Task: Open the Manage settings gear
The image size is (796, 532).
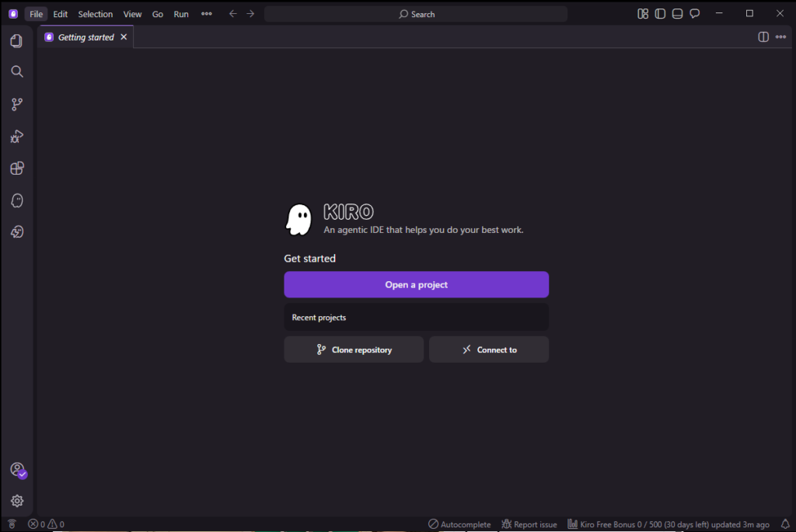Action: [16, 501]
